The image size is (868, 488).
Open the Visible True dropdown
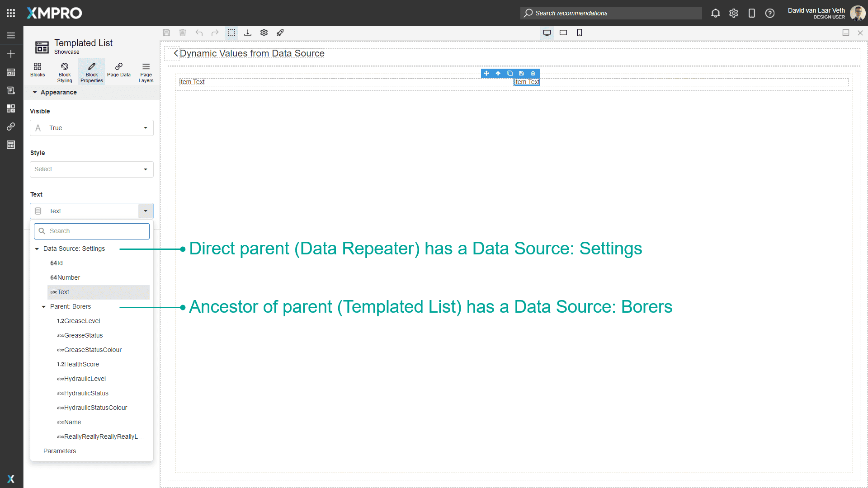[x=92, y=128]
